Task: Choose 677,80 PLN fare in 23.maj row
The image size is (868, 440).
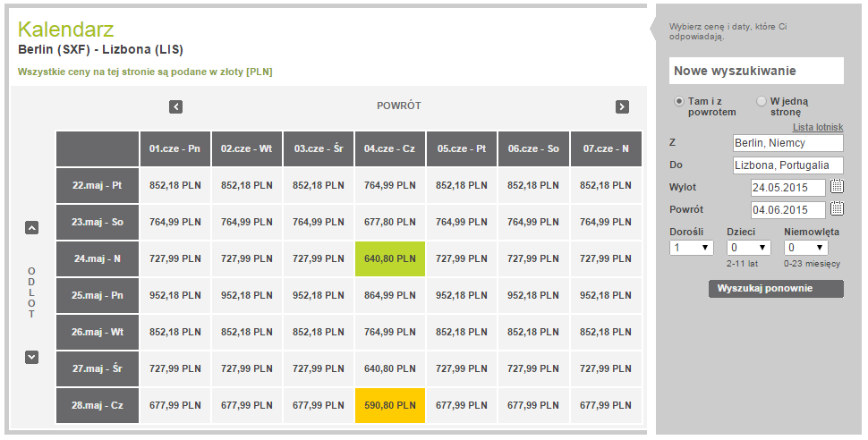Action: (390, 222)
